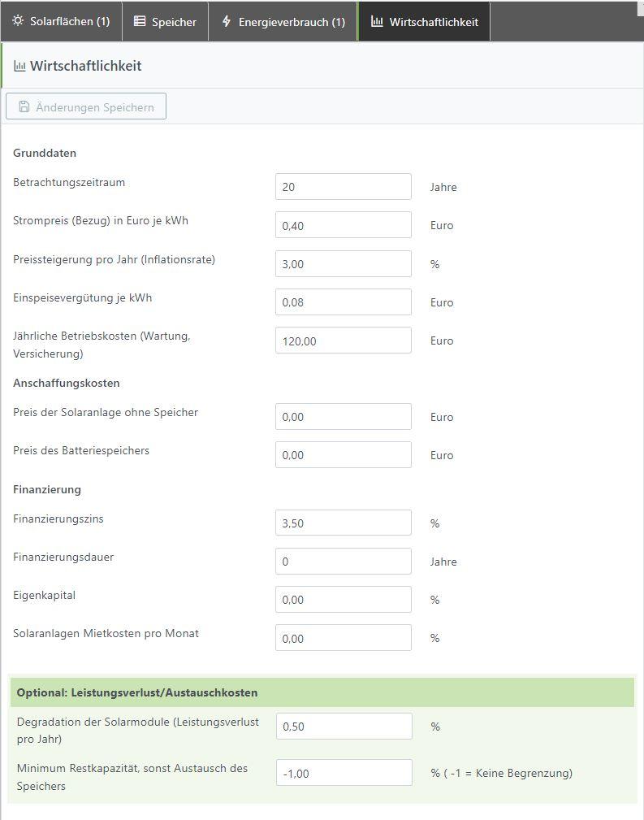Click the bar chart icon on Wirtschaftlichkeit tab
Image resolution: width=644 pixels, height=820 pixels.
click(379, 22)
